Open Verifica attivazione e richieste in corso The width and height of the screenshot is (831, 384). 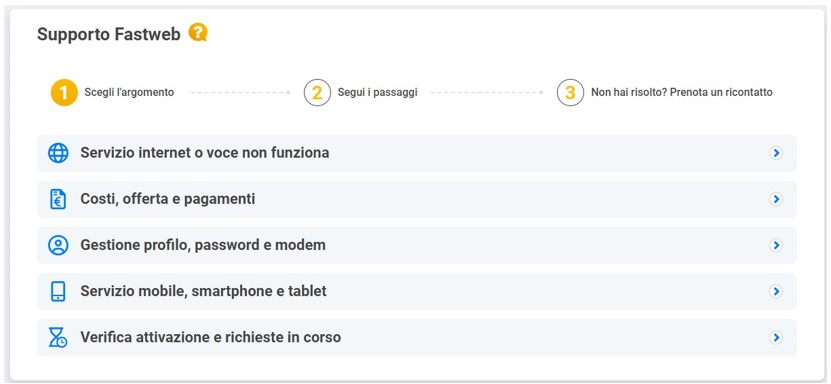pyautogui.click(x=417, y=337)
